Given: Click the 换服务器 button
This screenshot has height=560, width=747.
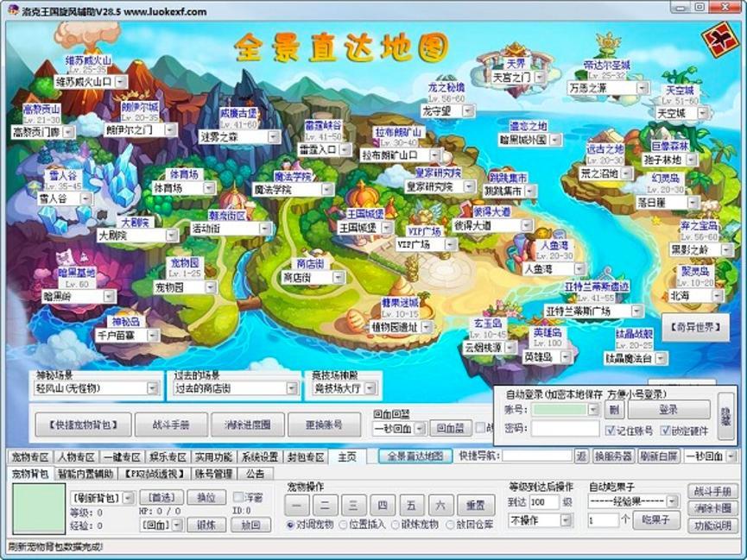Looking at the screenshot, I should [x=613, y=456].
